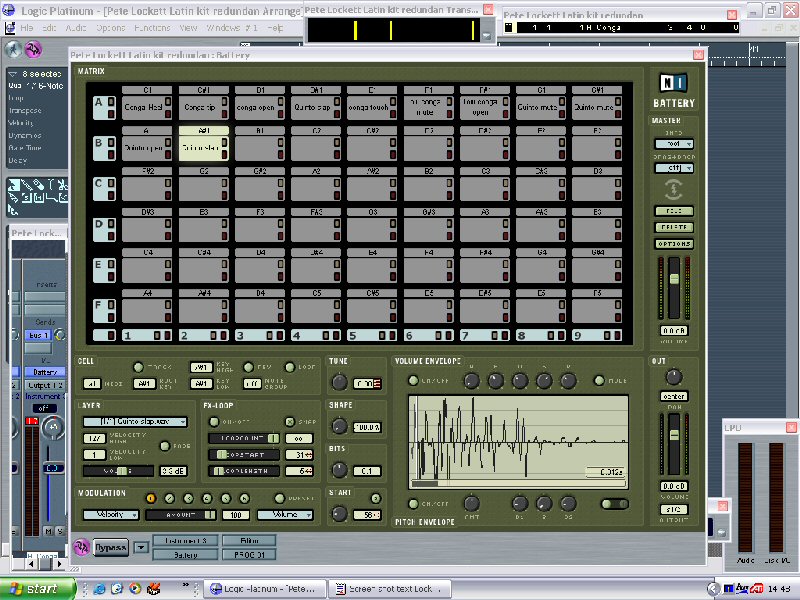This screenshot has height=600, width=800.
Task: Select the pointer tool in Logic toolbox
Action: (x=16, y=186)
